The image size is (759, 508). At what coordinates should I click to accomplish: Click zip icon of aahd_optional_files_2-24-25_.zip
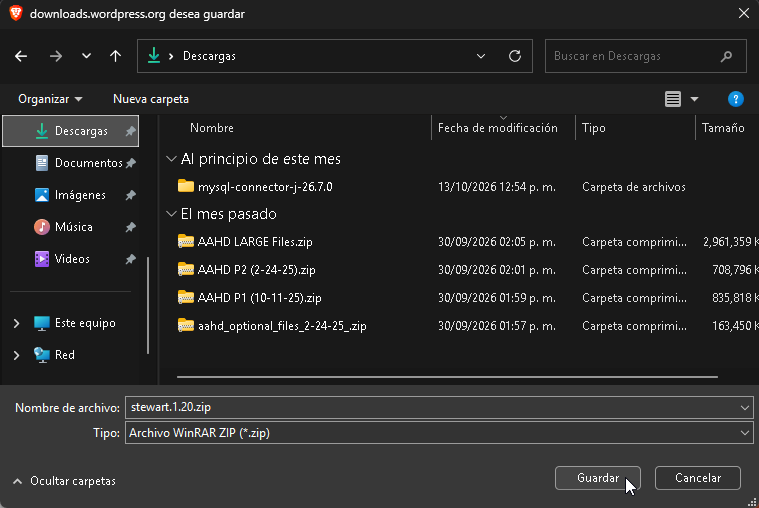pos(186,325)
